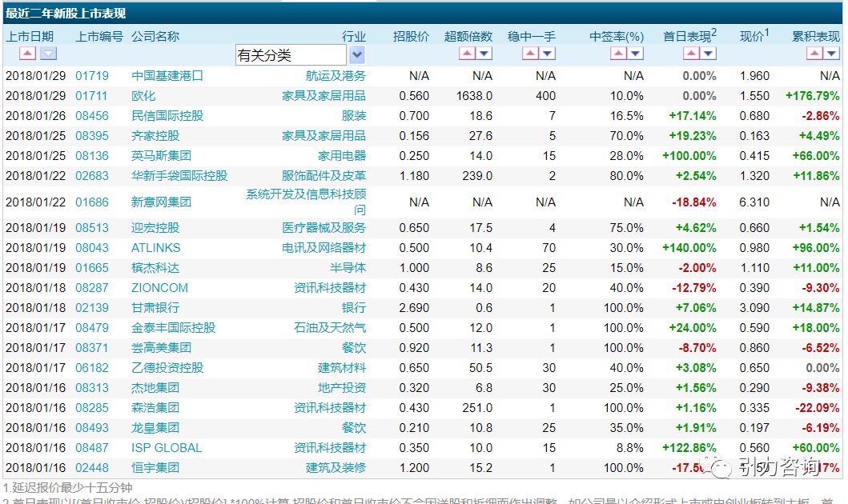Click 銀行 industry link
Image resolution: width=848 pixels, height=504 pixels.
(x=354, y=307)
